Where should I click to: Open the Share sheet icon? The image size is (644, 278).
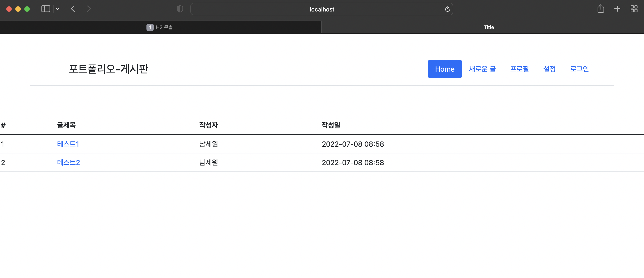pos(601,9)
